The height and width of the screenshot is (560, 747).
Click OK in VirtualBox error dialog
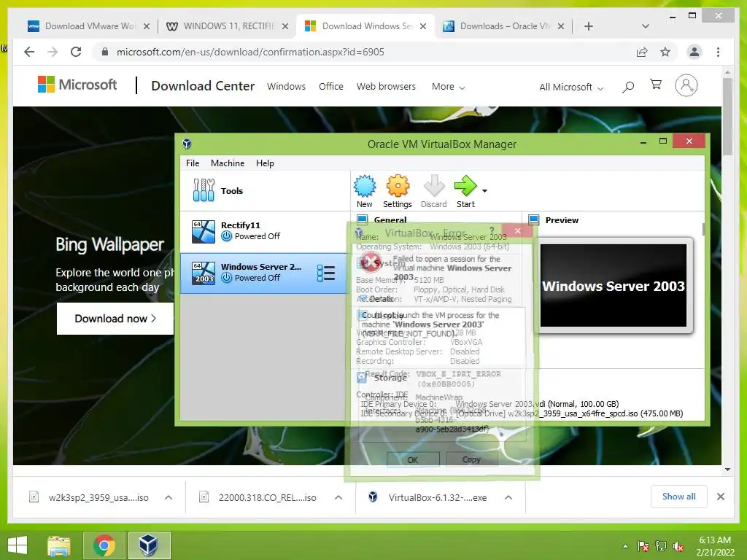[x=413, y=459]
